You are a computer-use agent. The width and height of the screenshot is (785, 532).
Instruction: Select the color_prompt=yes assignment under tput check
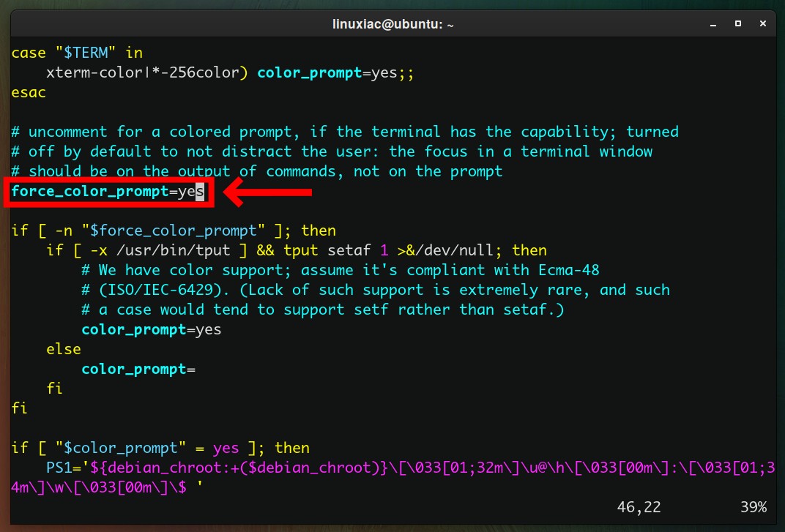pyautogui.click(x=152, y=329)
